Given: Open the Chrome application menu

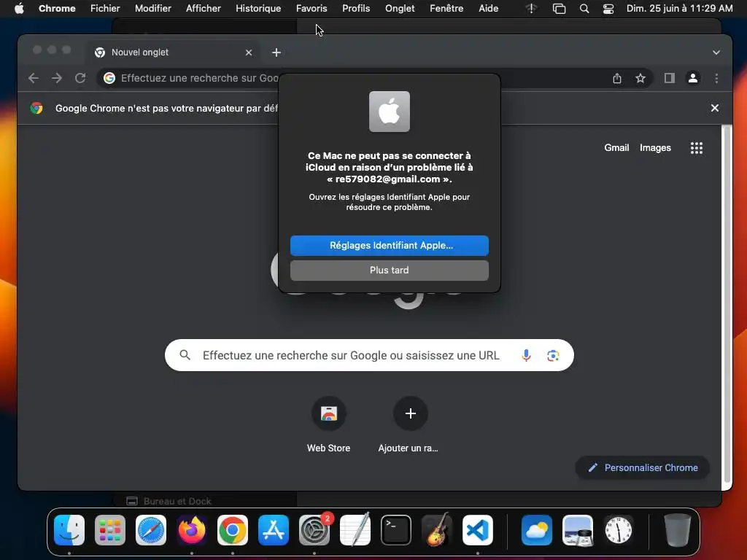Looking at the screenshot, I should pos(57,8).
